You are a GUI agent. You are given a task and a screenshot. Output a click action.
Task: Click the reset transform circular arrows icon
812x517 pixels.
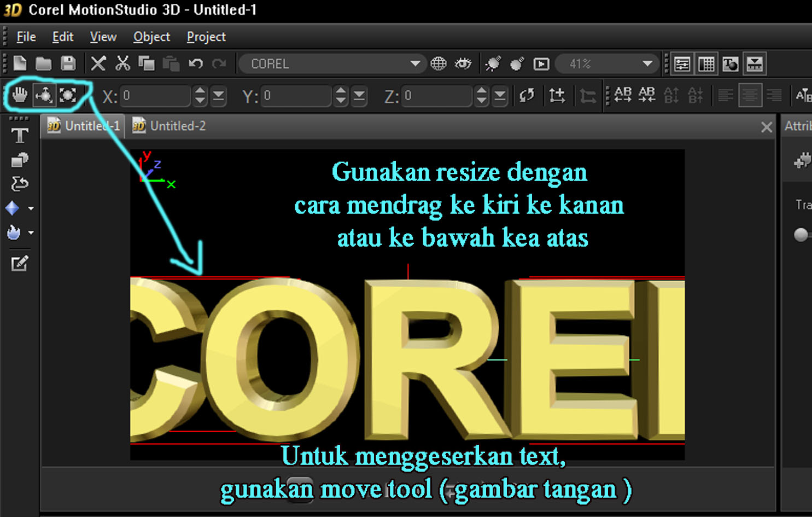527,96
